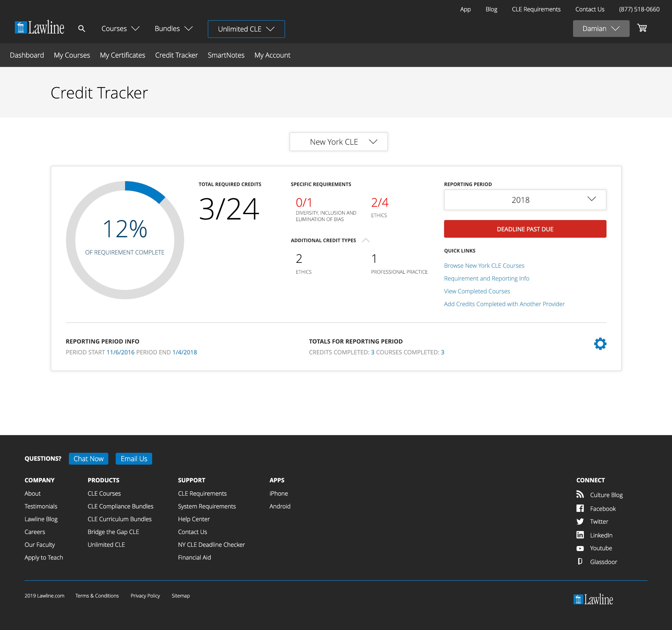Open the Privacy Policy footer link
This screenshot has height=630, width=672.
pyautogui.click(x=145, y=596)
